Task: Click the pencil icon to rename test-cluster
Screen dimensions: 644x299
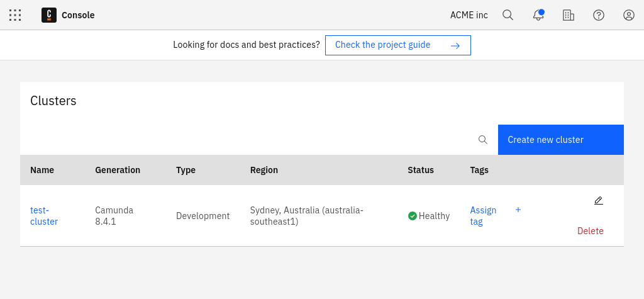Action: click(x=598, y=201)
